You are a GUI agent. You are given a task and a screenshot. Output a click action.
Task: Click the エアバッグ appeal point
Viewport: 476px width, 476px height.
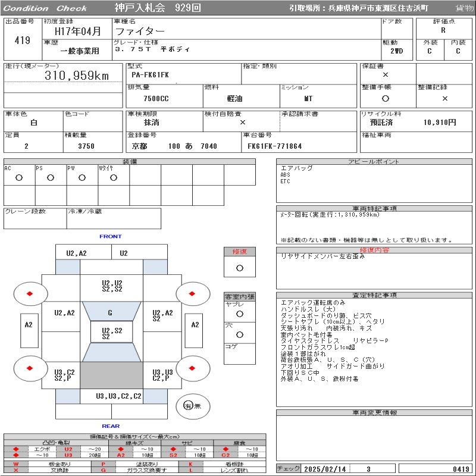click(x=296, y=168)
